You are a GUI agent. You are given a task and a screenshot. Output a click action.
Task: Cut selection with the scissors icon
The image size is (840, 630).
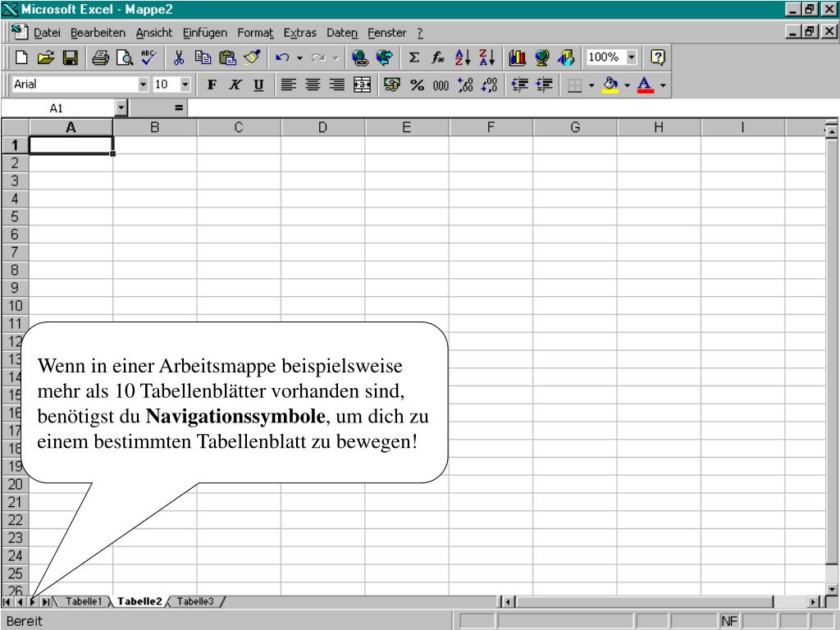click(179, 57)
